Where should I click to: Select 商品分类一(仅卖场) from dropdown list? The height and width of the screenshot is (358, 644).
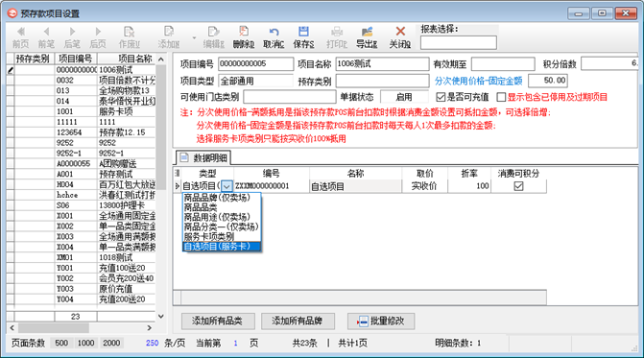point(221,227)
